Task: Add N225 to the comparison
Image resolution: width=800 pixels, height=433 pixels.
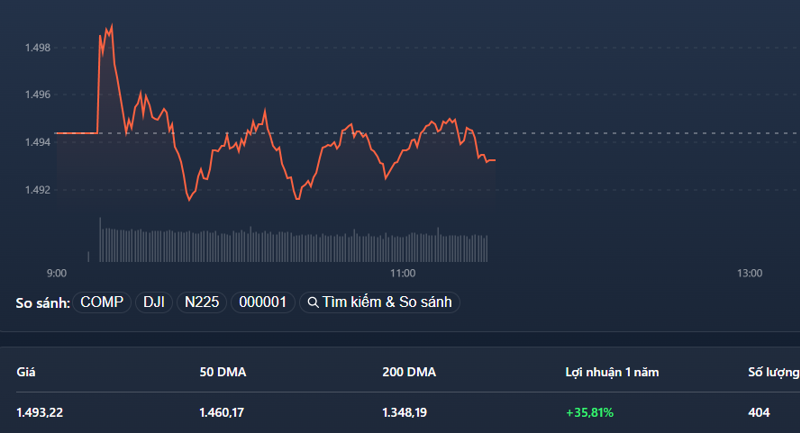Action: (202, 302)
